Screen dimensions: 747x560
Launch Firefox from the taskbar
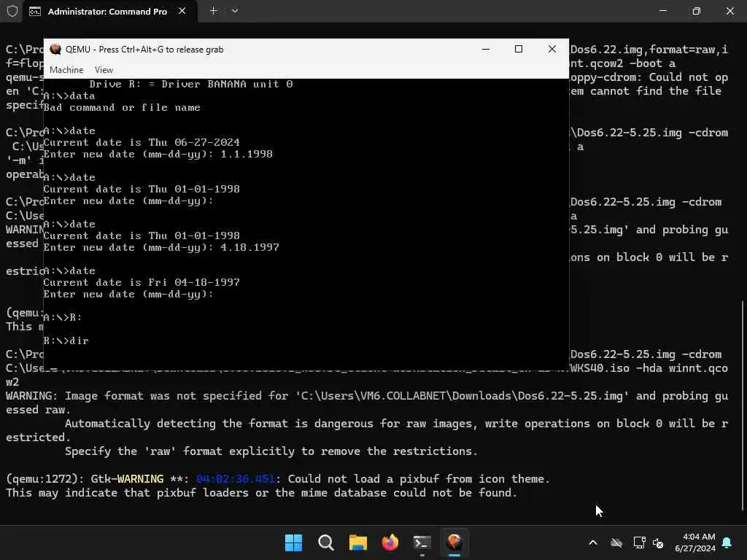(x=390, y=542)
